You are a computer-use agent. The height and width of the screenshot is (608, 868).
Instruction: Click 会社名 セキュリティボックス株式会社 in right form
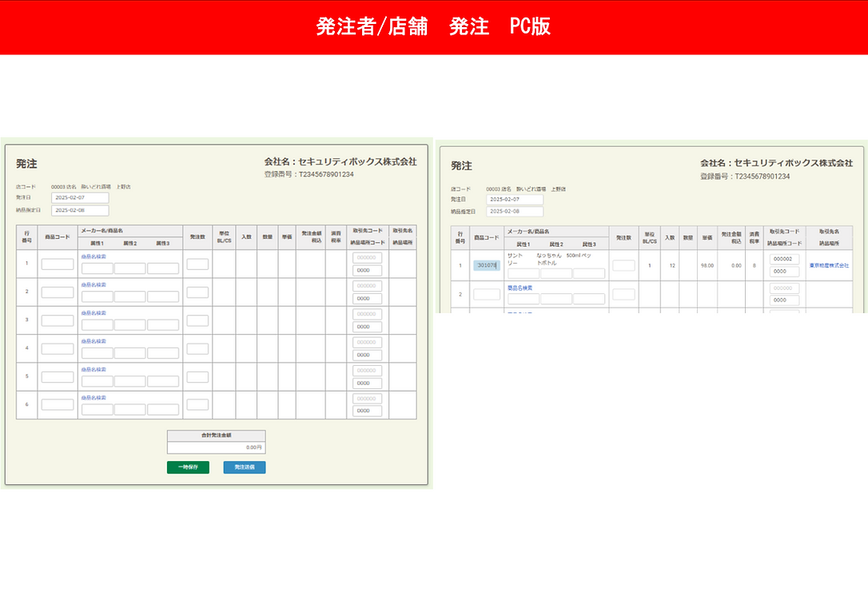tap(776, 163)
